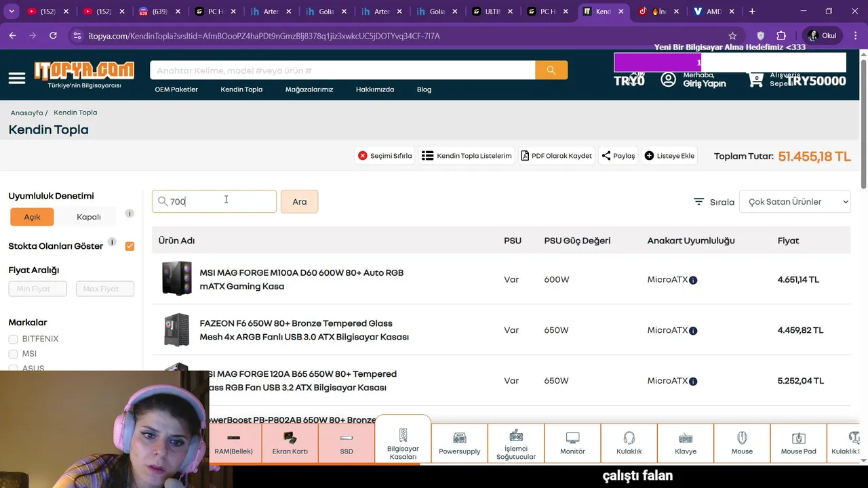The image size is (868, 488).
Task: Select the Monitör category tab
Action: (572, 443)
